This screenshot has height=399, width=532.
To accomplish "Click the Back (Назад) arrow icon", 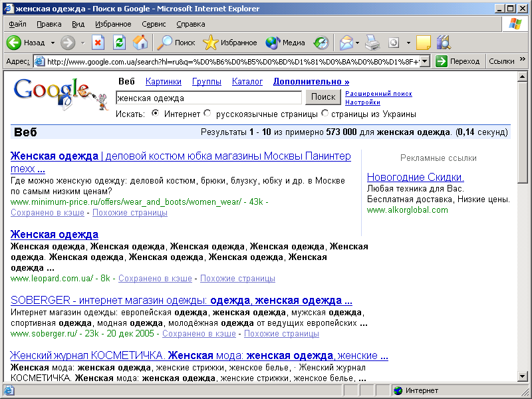I will coord(14,43).
